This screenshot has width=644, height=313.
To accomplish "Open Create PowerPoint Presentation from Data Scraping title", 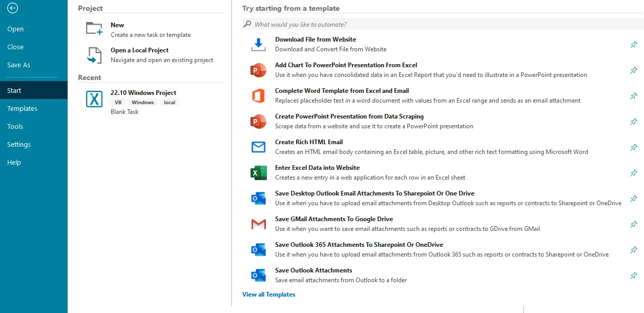I will (x=349, y=116).
